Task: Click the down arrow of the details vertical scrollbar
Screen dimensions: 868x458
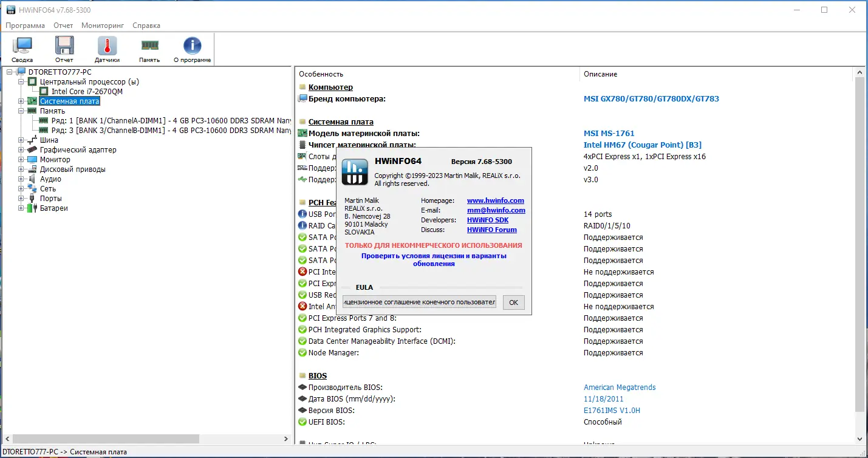Action: tap(859, 439)
